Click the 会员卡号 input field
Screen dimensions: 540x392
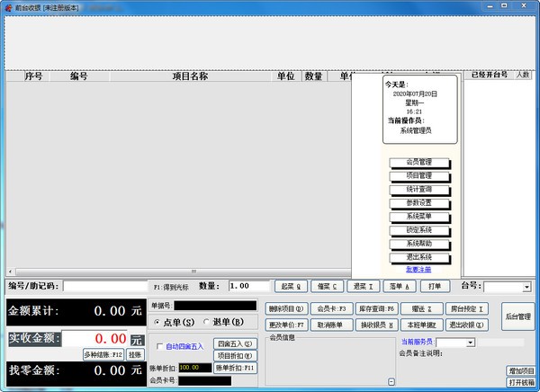(205, 380)
